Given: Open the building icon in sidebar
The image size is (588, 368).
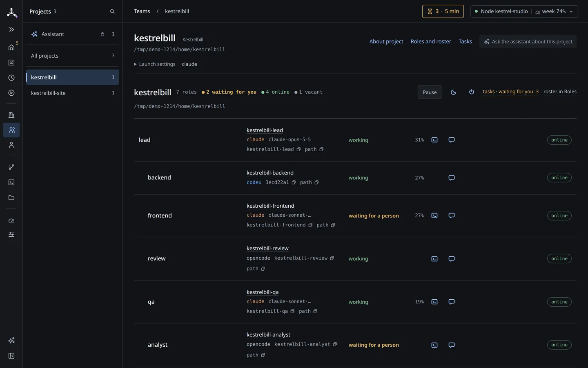Looking at the screenshot, I should click(11, 115).
